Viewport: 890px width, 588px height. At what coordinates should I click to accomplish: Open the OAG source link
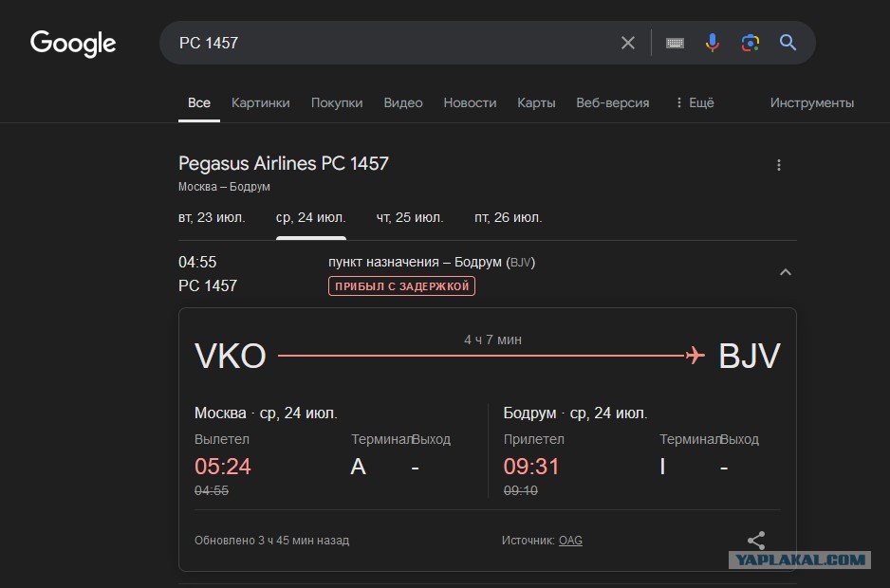click(x=570, y=541)
